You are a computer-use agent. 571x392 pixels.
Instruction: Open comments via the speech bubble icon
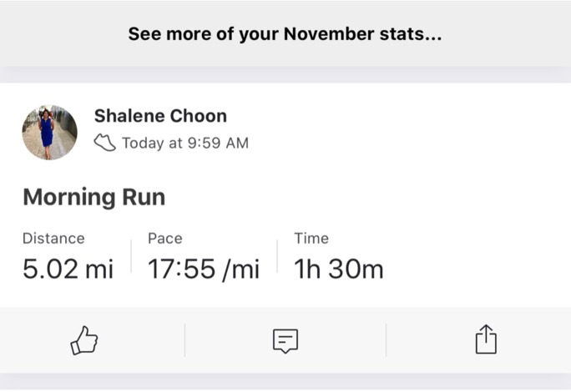285,341
